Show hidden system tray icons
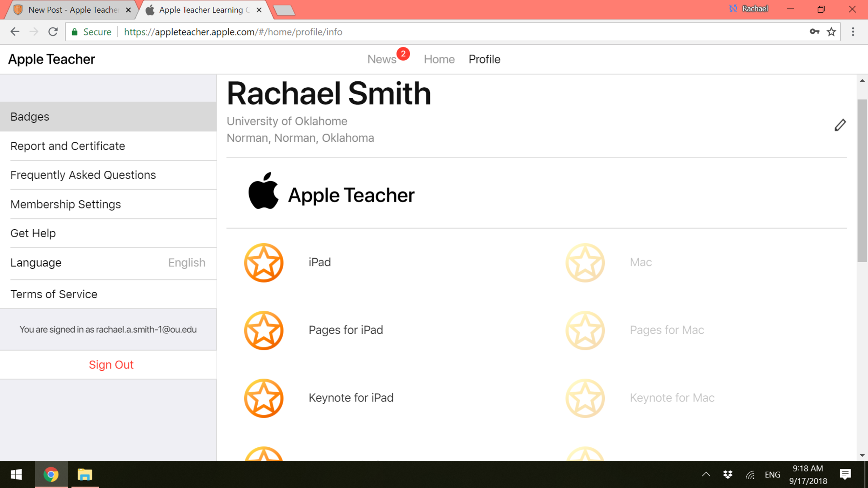868x488 pixels. 706,474
